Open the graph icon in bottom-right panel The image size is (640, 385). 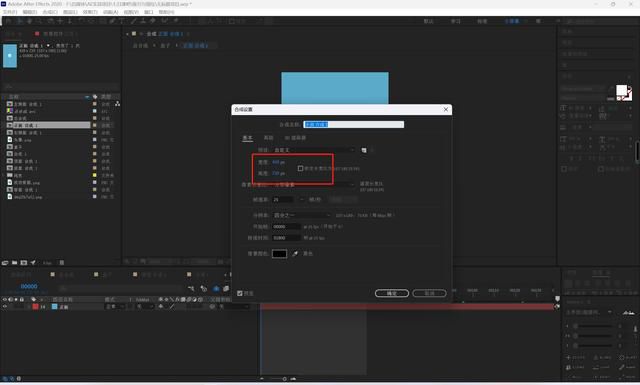pos(628,312)
